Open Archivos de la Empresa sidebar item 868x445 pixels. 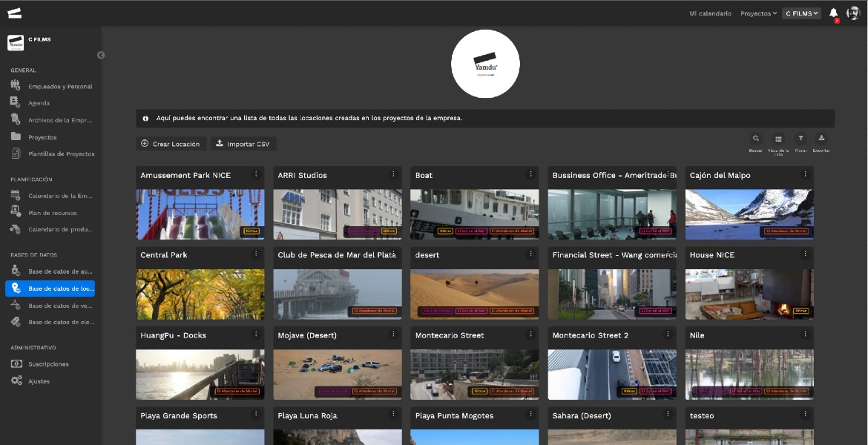tap(51, 120)
